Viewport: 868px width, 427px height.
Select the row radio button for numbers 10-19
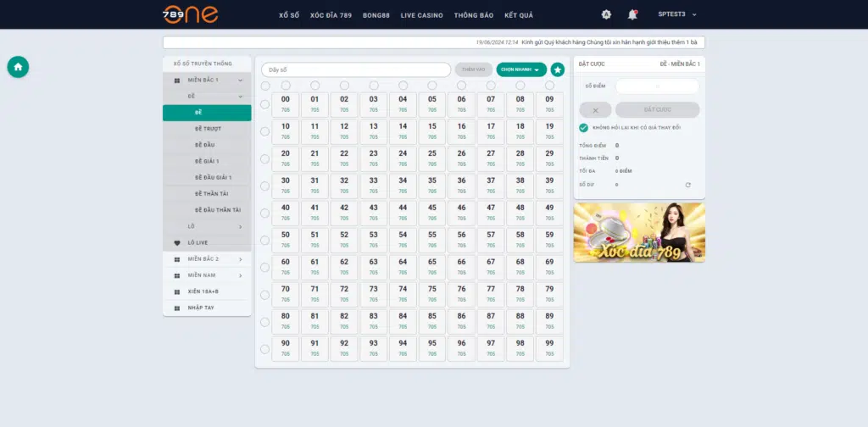tap(264, 131)
